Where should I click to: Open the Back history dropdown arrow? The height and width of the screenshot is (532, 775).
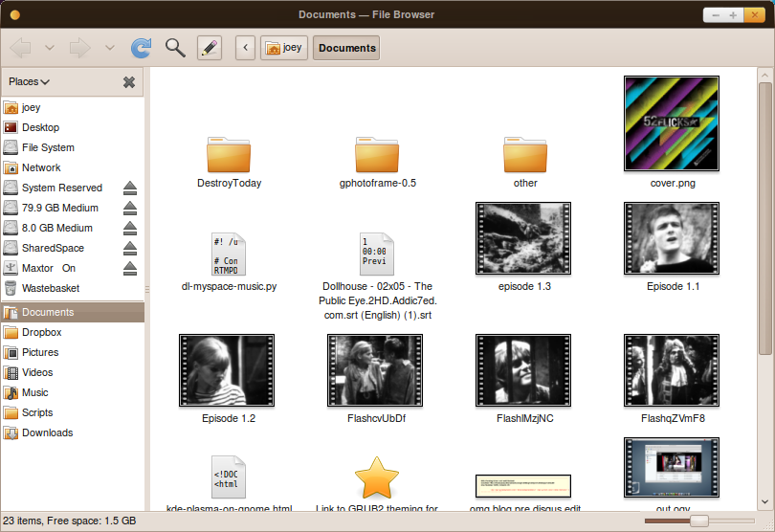tap(50, 48)
